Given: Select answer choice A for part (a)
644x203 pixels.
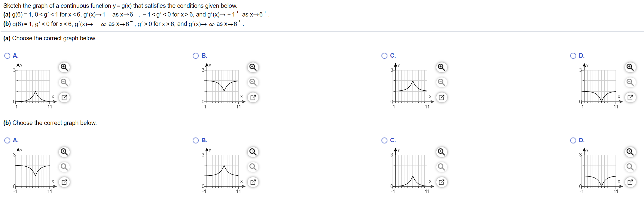Looking at the screenshot, I should coord(7,56).
